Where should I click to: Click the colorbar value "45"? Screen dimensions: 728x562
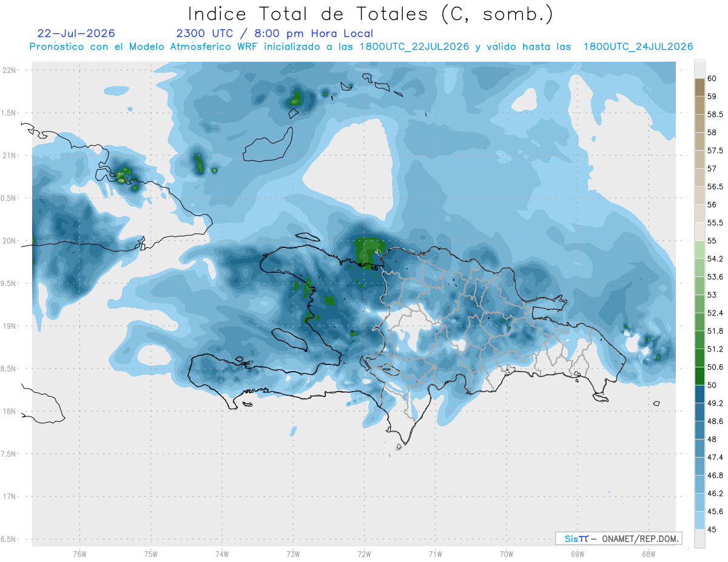point(712,530)
